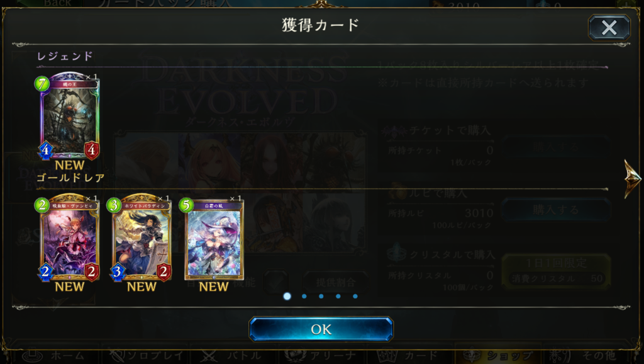Open ソロプレイ in bottom navigation
Screen dimensions: 644x364
pyautogui.click(x=147, y=355)
